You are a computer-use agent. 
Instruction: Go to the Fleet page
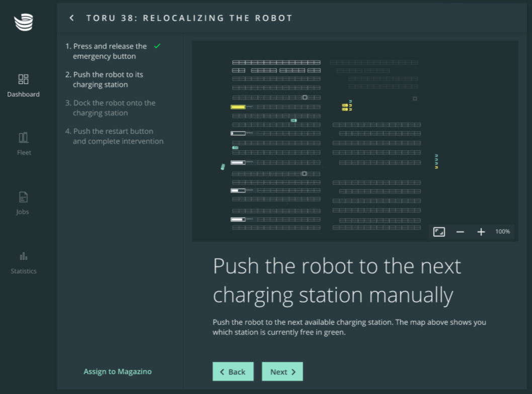coord(24,144)
